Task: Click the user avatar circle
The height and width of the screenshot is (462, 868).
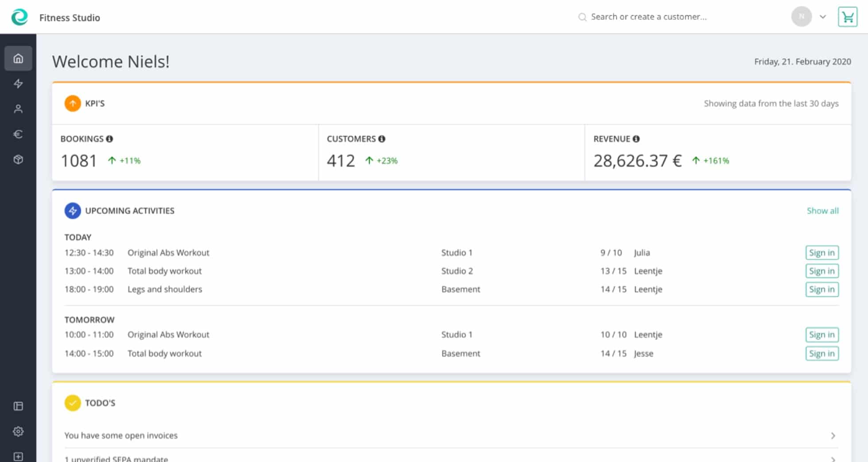Action: click(801, 17)
